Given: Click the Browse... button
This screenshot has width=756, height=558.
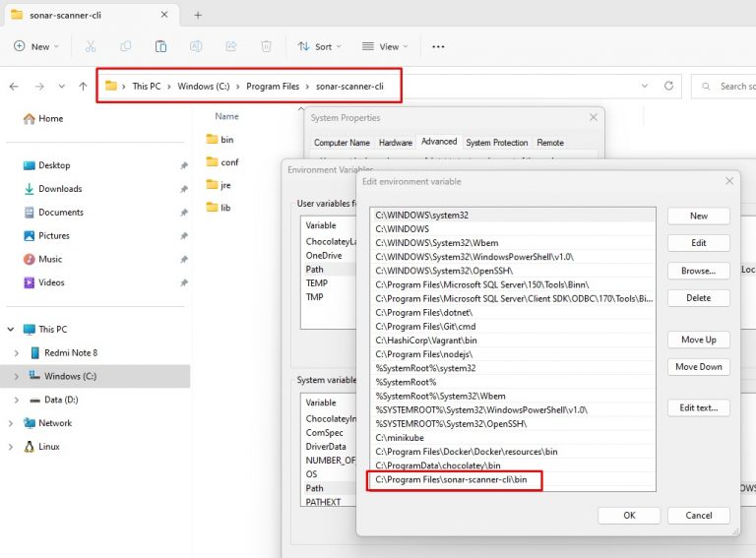Looking at the screenshot, I should (699, 271).
